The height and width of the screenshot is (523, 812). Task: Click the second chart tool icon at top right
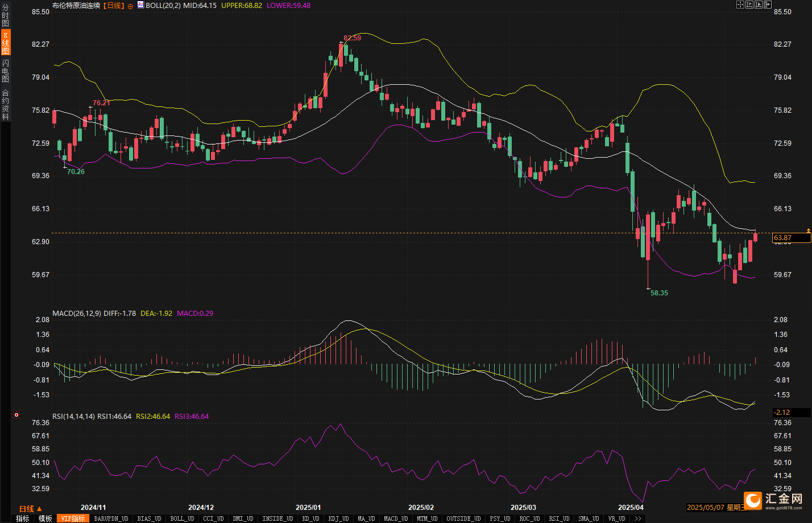[749, 5]
